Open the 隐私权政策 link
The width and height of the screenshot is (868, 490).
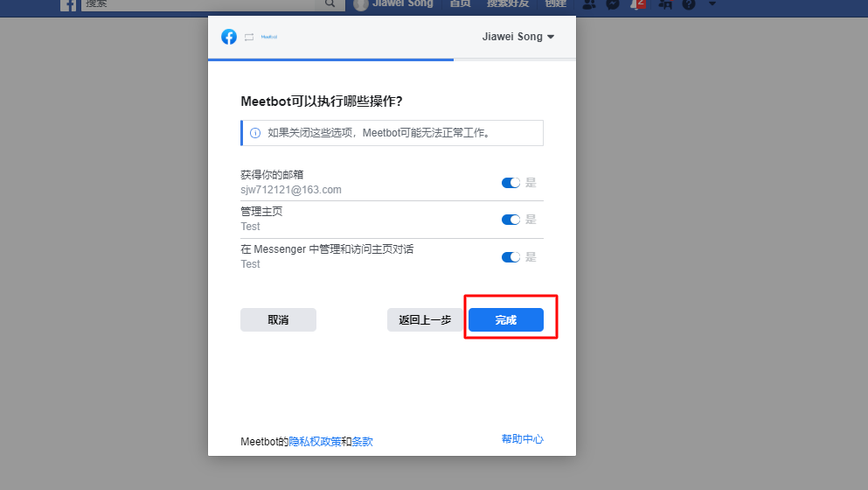coord(315,442)
